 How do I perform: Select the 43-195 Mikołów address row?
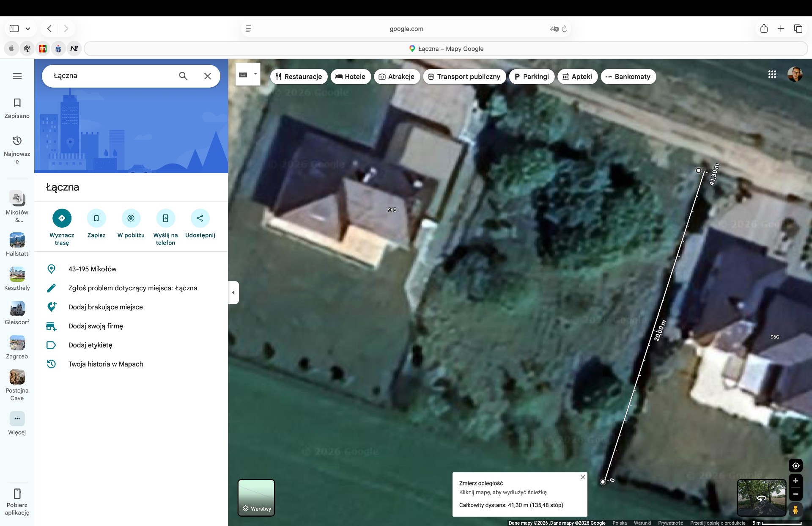pyautogui.click(x=131, y=269)
